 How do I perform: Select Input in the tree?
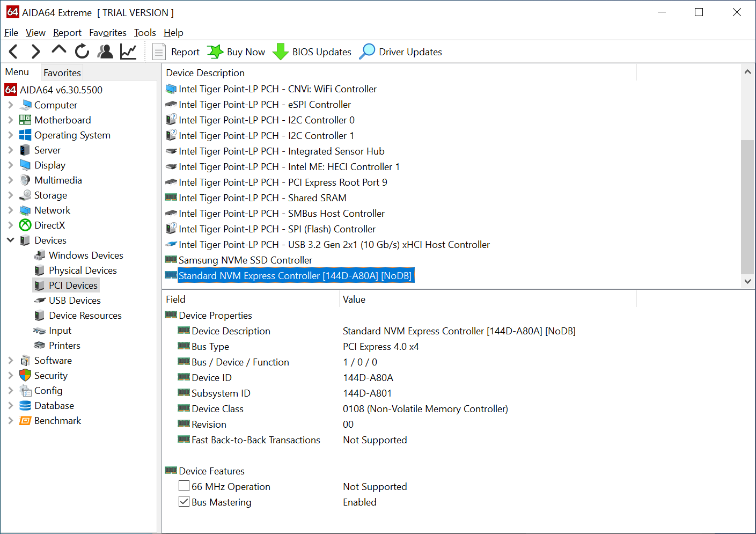coord(60,331)
